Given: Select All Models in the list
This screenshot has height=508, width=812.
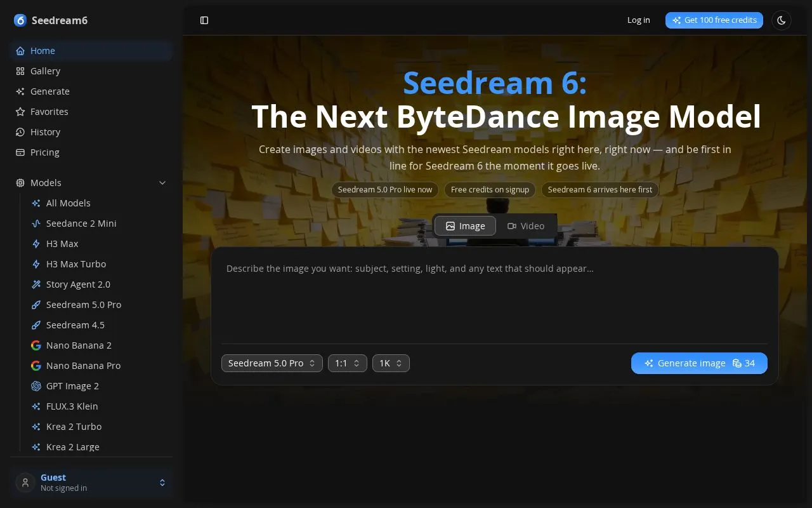Looking at the screenshot, I should [99, 203].
